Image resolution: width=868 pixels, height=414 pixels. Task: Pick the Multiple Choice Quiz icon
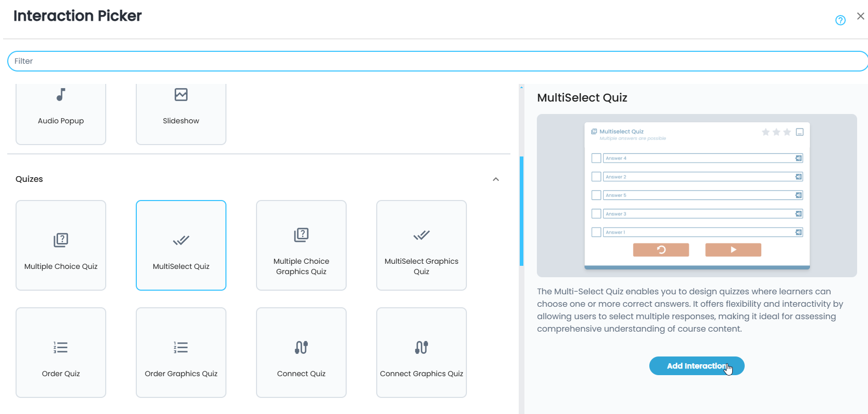[61, 240]
